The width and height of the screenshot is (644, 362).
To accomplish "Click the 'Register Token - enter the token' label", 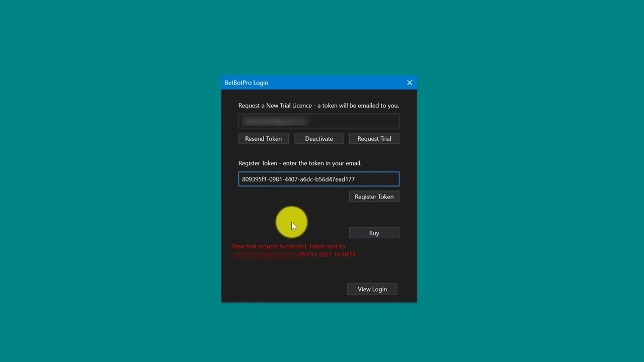I will pyautogui.click(x=300, y=163).
